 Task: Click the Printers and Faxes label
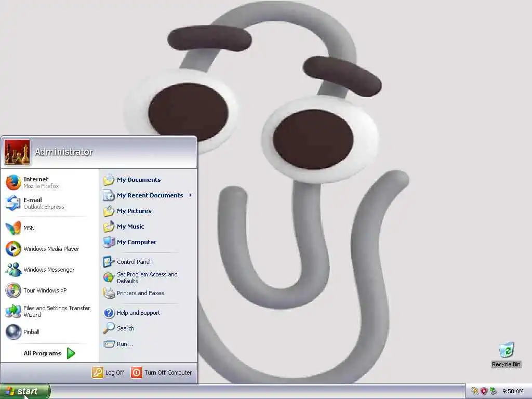pos(140,293)
